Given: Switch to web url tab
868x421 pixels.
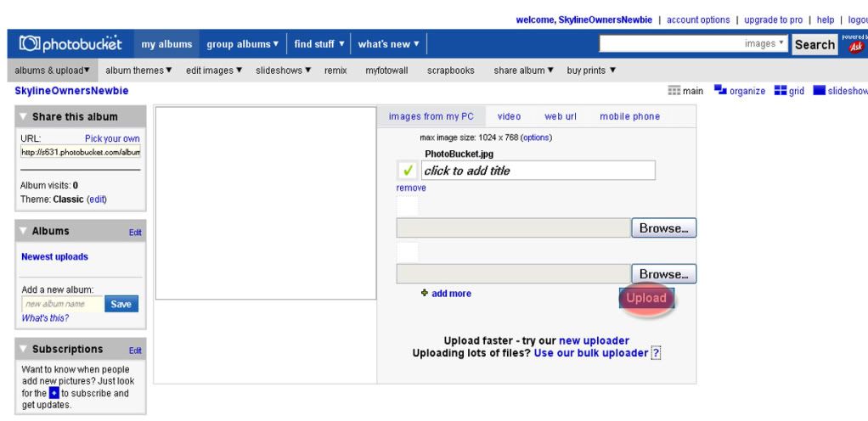Looking at the screenshot, I should 561,116.
